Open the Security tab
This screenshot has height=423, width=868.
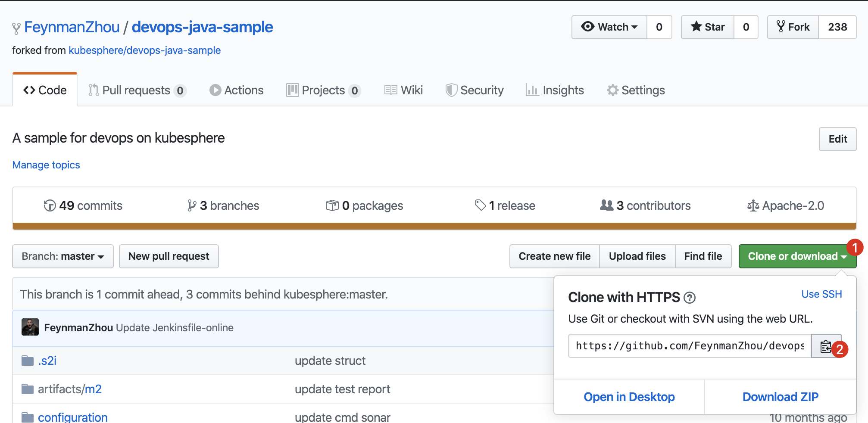click(x=475, y=90)
